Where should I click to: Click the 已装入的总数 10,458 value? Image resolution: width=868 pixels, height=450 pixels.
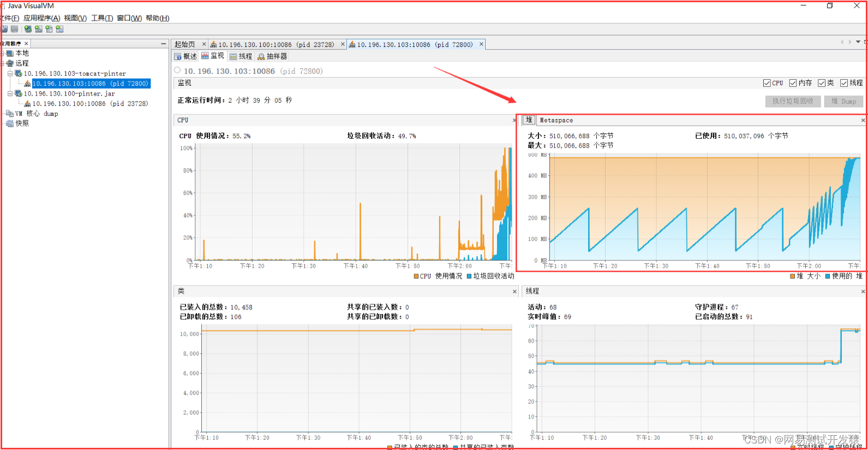(x=241, y=307)
